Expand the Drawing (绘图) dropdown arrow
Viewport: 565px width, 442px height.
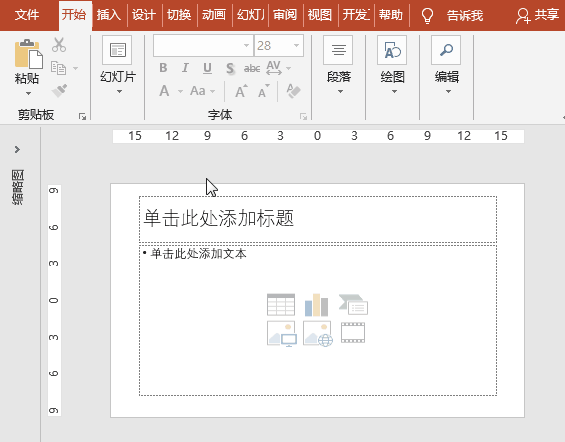(x=394, y=92)
